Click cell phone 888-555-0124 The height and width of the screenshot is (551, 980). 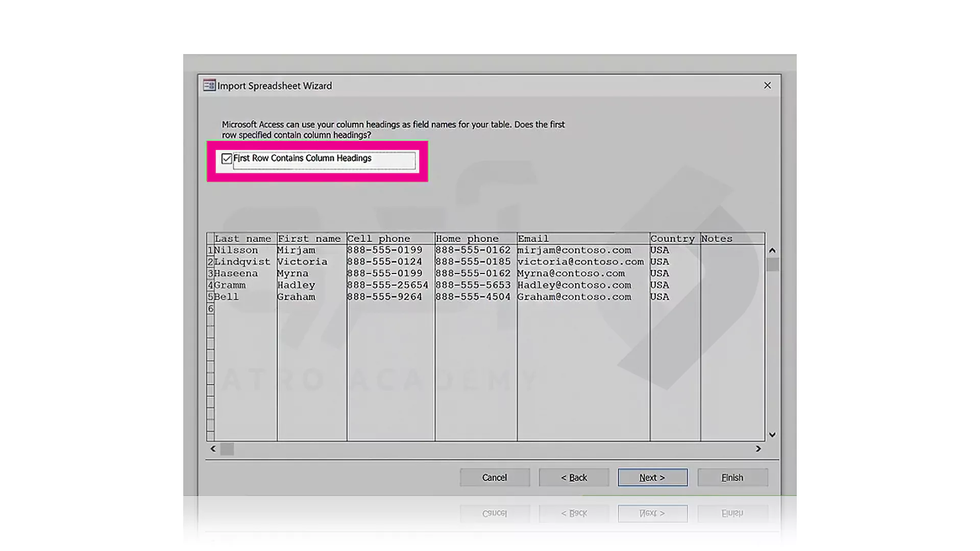pos(391,262)
